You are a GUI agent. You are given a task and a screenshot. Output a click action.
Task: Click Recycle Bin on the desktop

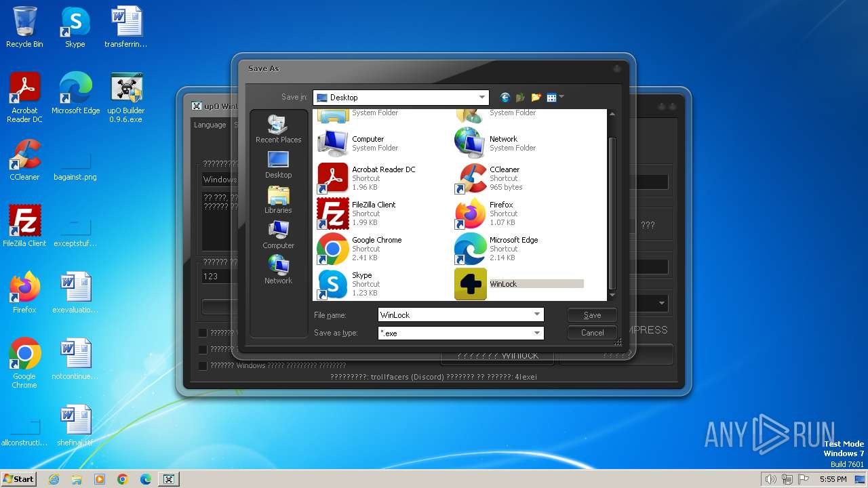tap(24, 27)
